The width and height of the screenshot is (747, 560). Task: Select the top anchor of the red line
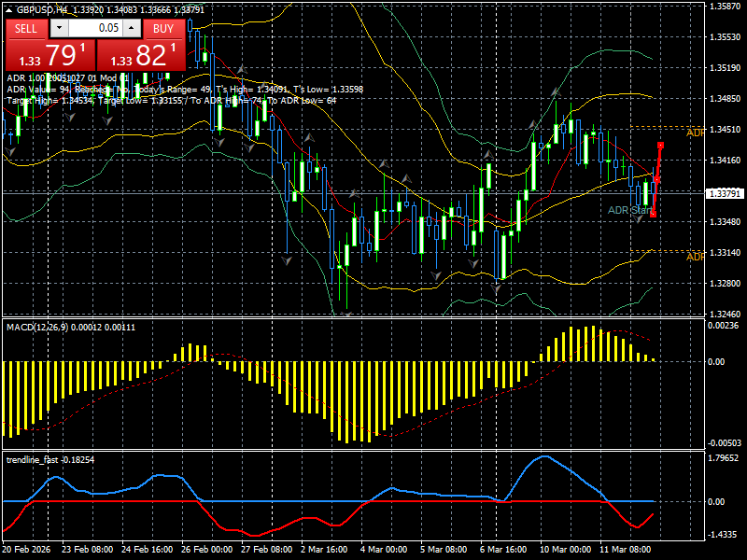661,146
